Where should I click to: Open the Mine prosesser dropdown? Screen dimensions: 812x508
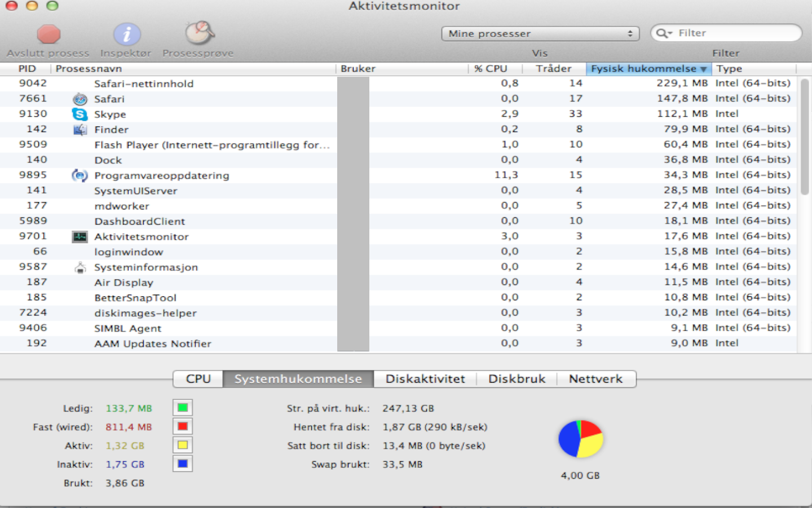click(540, 34)
